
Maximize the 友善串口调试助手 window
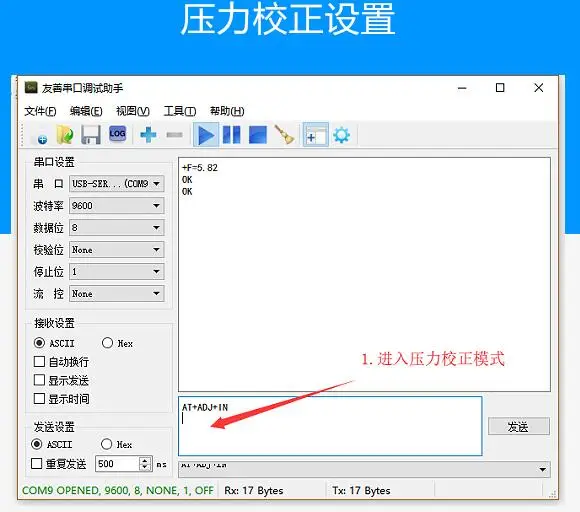(500, 88)
